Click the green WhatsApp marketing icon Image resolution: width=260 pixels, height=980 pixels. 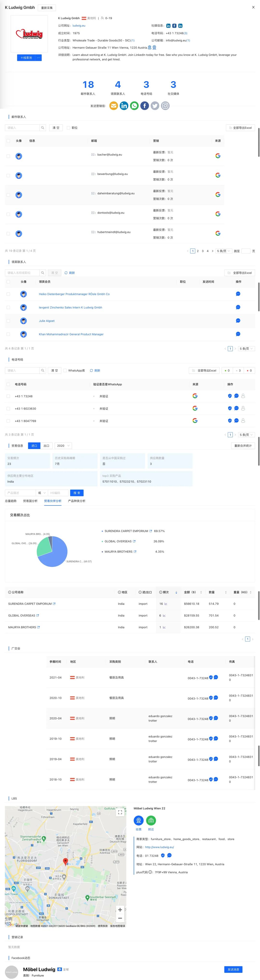(x=134, y=106)
